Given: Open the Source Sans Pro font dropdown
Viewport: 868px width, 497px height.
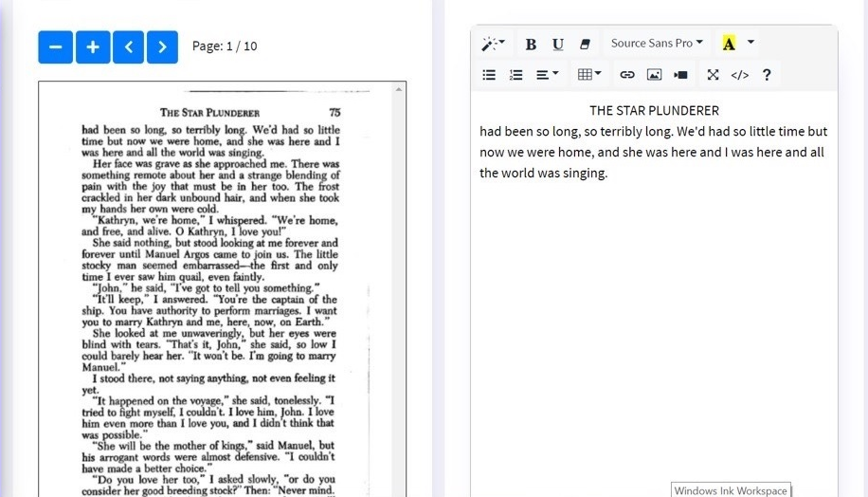Looking at the screenshot, I should [x=657, y=44].
